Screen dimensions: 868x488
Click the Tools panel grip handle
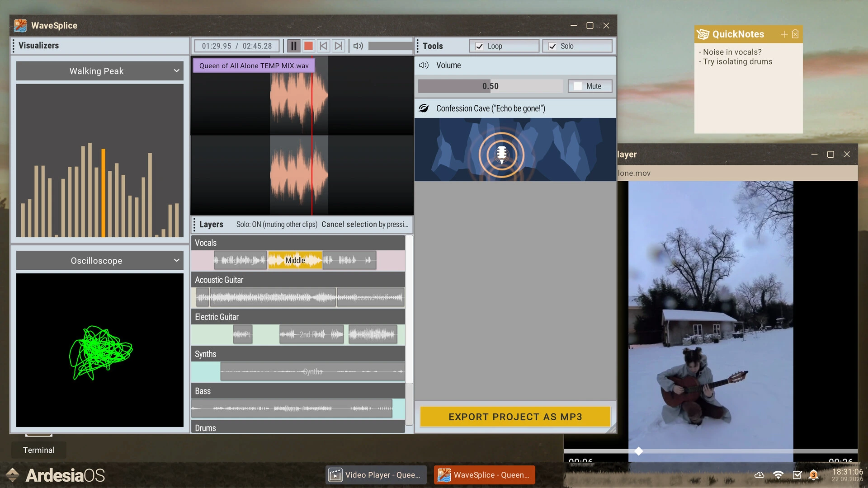(x=418, y=46)
